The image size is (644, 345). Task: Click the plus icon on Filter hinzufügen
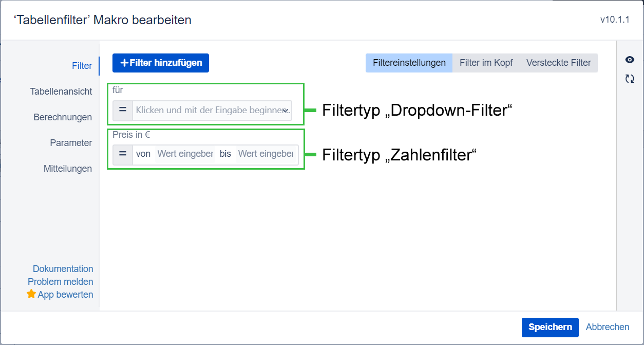[x=124, y=63]
